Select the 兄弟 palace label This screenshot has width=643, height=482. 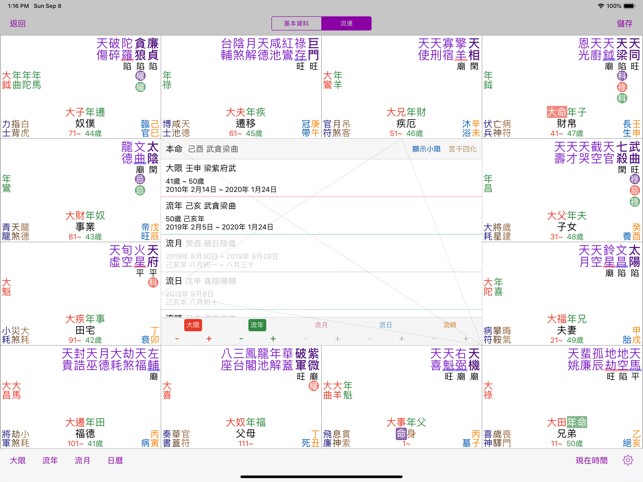pyautogui.click(x=567, y=433)
